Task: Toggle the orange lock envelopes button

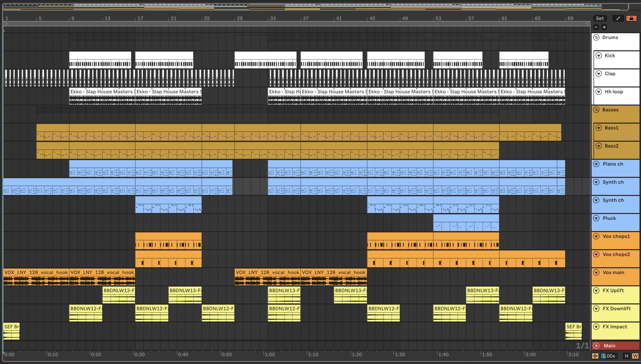Action: pos(631,18)
